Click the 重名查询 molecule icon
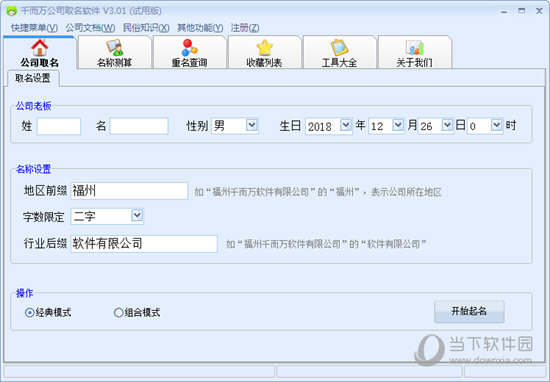Viewport: 550px width, 382px height. [x=189, y=48]
